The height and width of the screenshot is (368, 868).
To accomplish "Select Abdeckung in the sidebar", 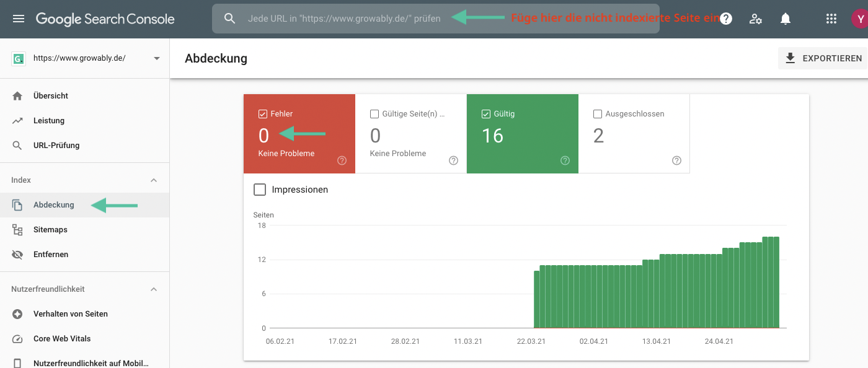I will (x=84, y=205).
